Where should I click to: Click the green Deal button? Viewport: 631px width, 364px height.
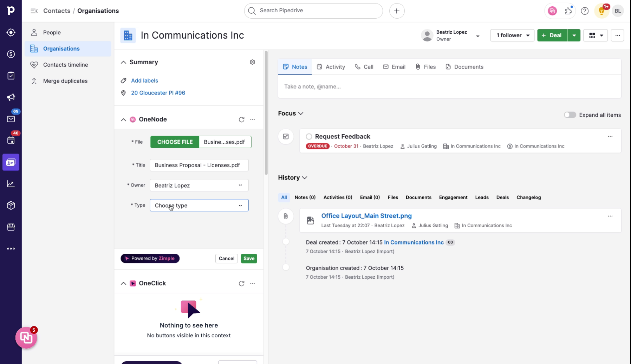click(552, 35)
